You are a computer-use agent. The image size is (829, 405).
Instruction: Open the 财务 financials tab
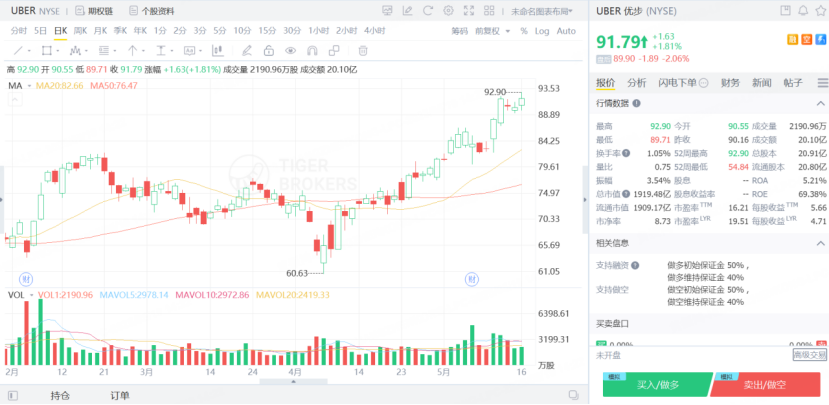(x=731, y=82)
